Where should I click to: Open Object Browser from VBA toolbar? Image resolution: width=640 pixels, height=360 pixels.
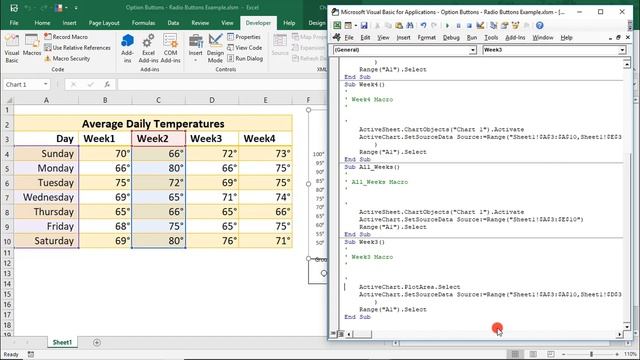(516, 25)
